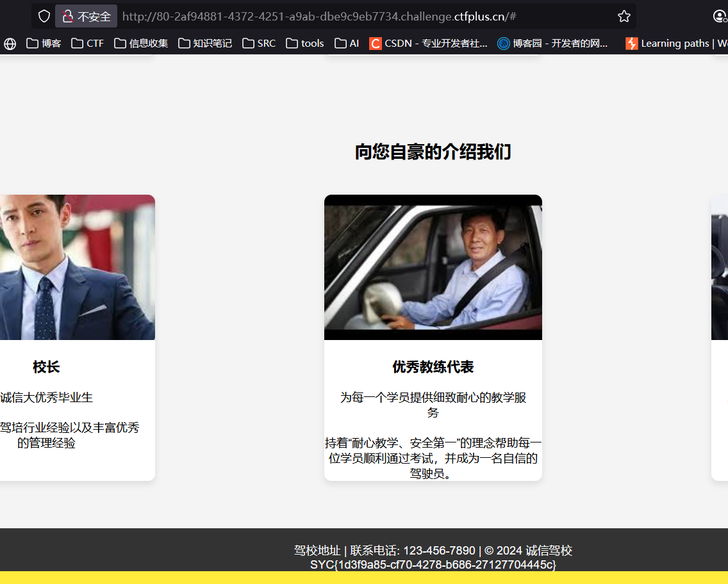728x584 pixels.
Task: Open the account profile icon
Action: tap(720, 17)
